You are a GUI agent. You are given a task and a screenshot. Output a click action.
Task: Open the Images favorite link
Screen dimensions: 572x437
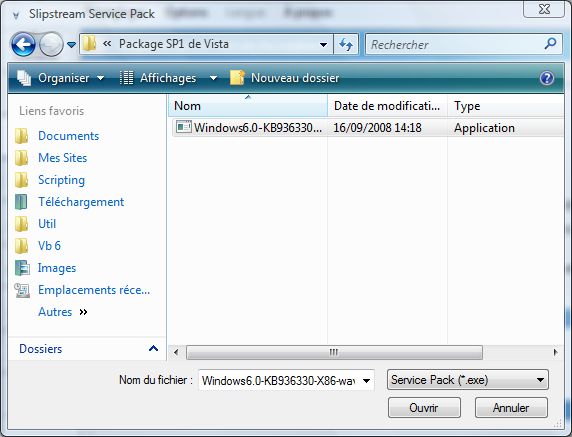click(57, 268)
